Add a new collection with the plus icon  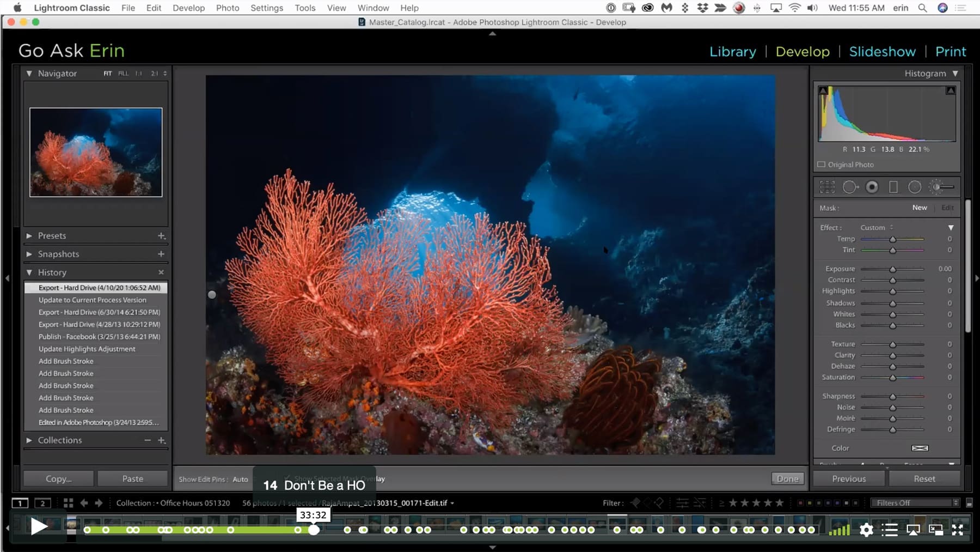pyautogui.click(x=161, y=440)
